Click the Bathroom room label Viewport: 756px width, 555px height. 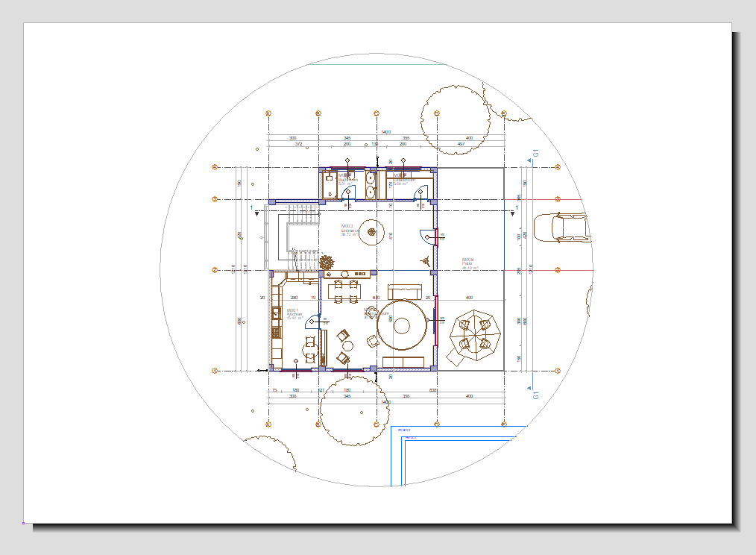point(347,180)
